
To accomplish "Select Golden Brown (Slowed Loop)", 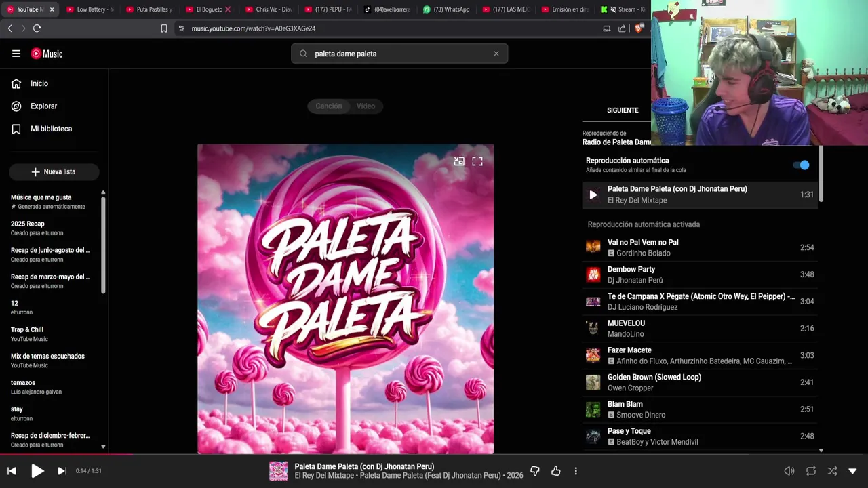I will coord(700,382).
